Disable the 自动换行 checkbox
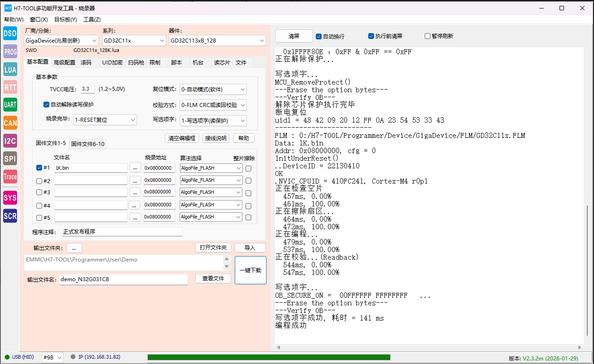Image resolution: width=594 pixels, height=364 pixels. click(x=319, y=36)
